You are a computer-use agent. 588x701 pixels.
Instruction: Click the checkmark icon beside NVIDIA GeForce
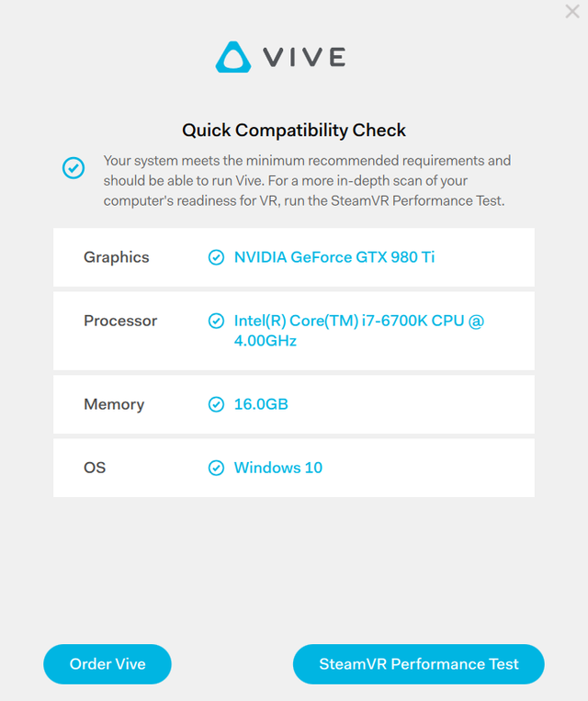coord(216,257)
